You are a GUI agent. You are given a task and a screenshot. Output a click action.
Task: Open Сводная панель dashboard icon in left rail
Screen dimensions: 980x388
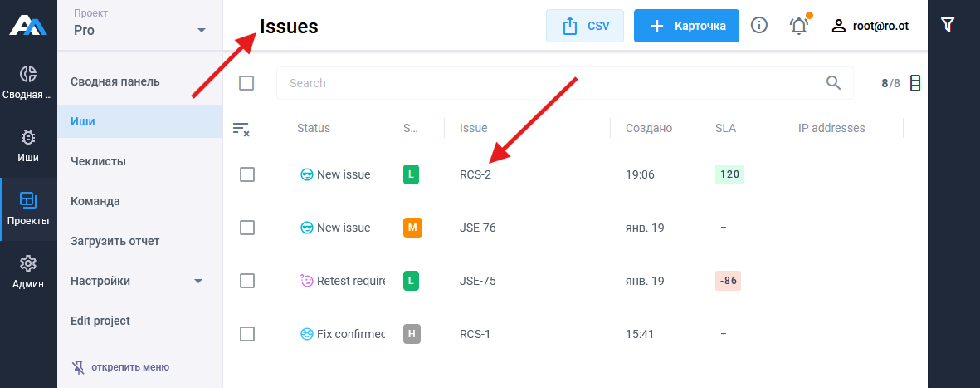(x=28, y=82)
